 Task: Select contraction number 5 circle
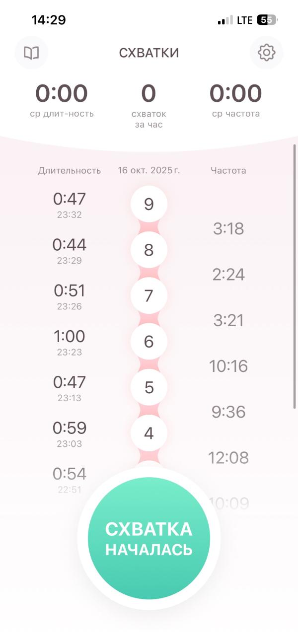pos(149,387)
